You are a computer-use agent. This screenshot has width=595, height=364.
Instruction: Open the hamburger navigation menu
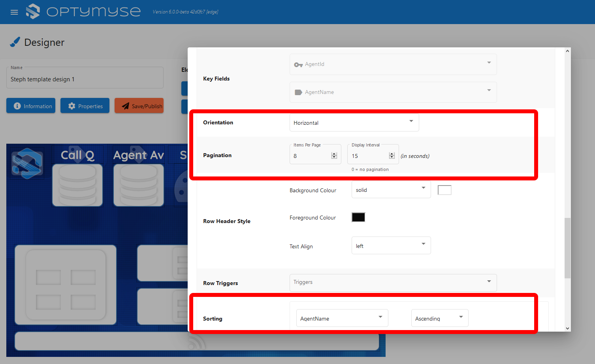click(x=14, y=12)
